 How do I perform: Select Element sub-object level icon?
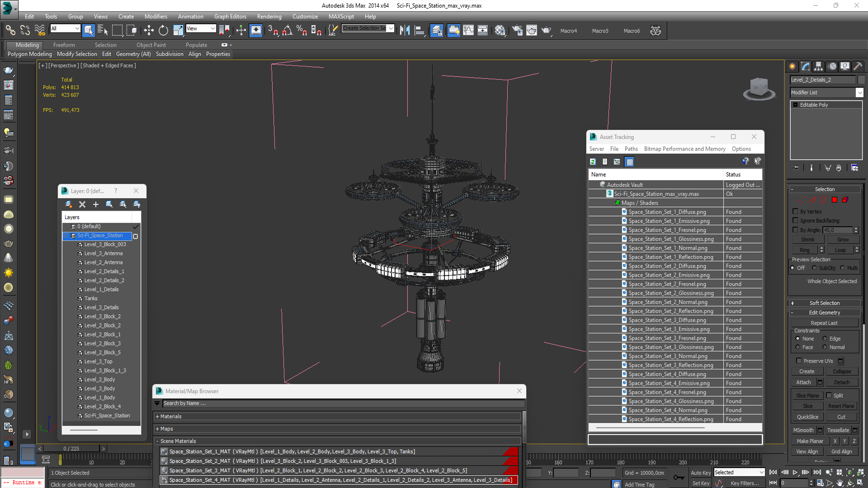[845, 200]
